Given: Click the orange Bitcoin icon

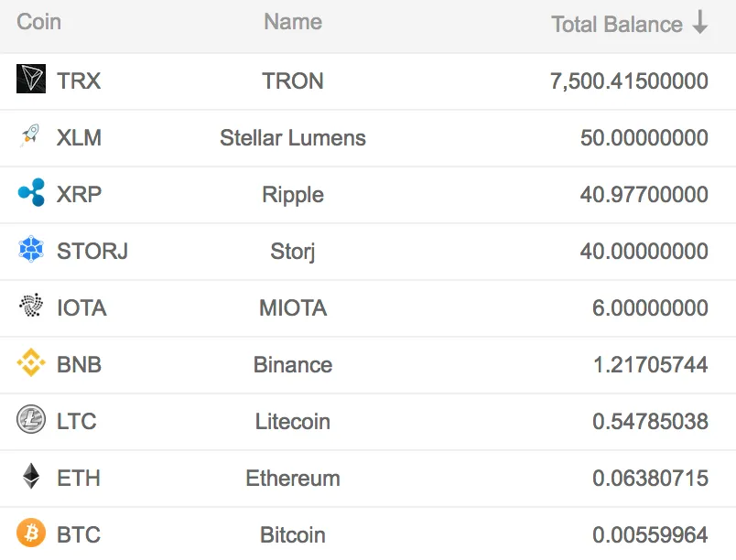Looking at the screenshot, I should (31, 533).
